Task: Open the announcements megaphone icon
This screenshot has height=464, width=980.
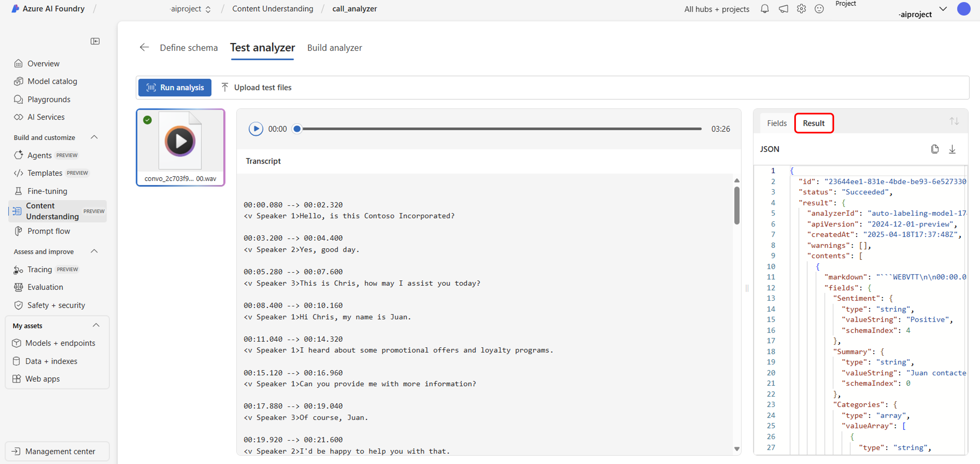Action: pos(783,9)
